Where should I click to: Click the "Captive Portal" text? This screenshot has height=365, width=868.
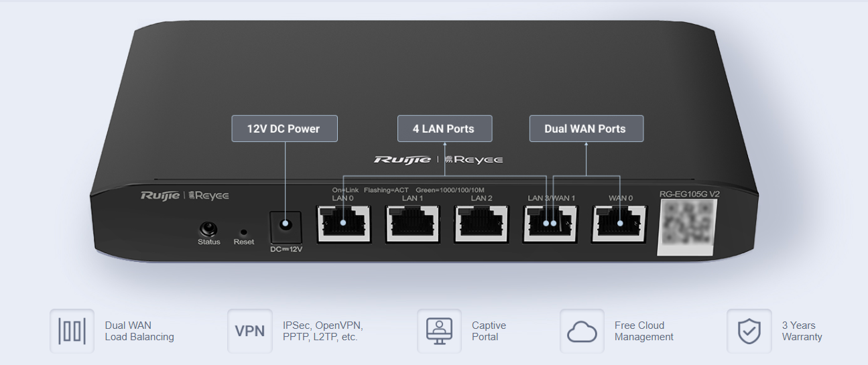[x=489, y=331]
